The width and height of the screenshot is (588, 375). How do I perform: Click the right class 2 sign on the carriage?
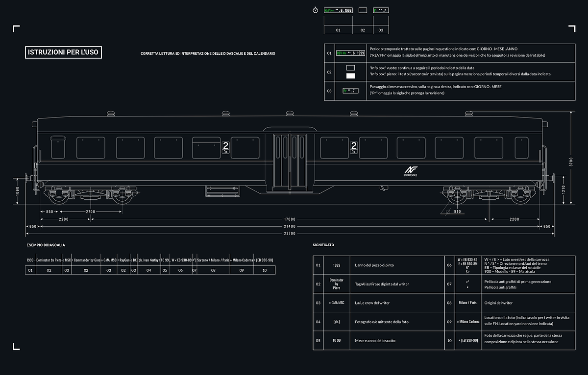click(x=354, y=147)
